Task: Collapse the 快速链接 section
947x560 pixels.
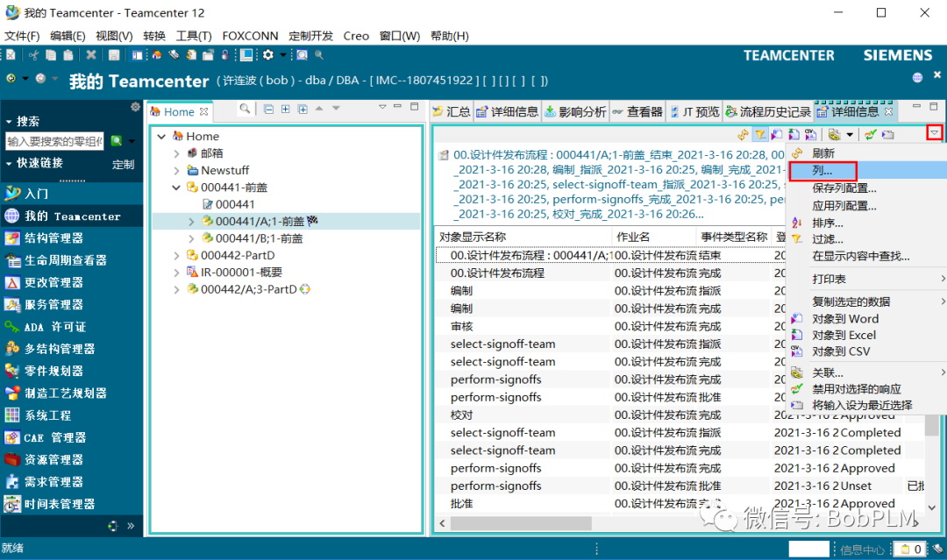Action: (9, 164)
